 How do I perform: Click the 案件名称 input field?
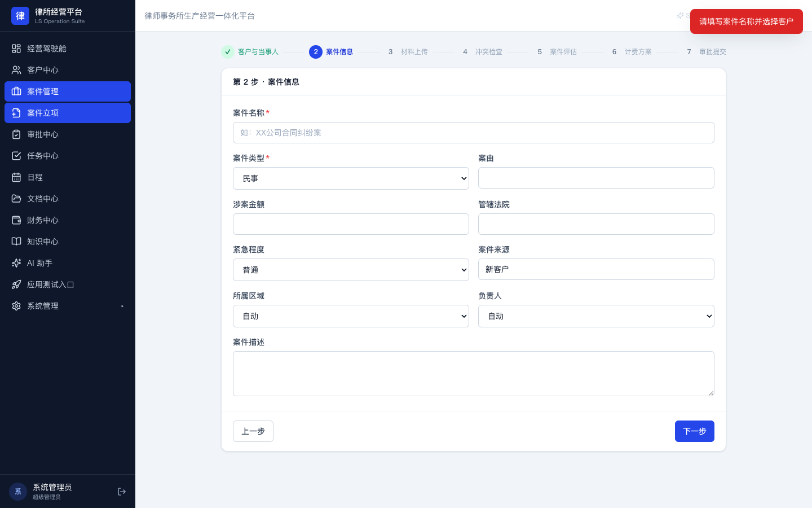click(x=474, y=133)
